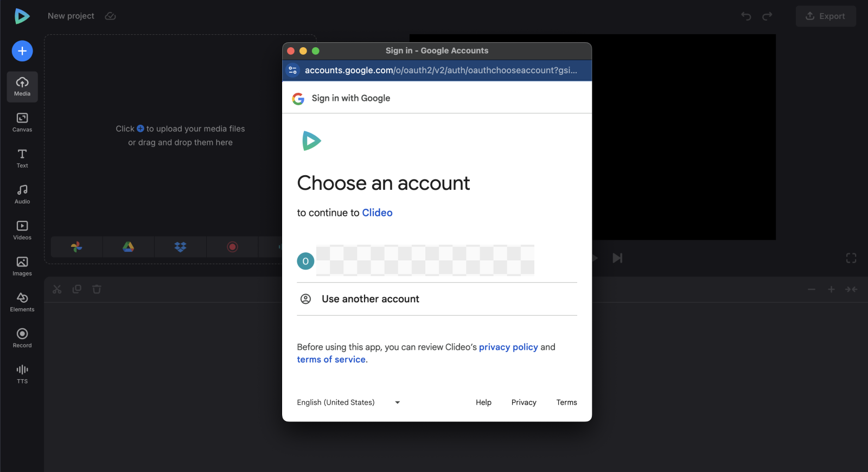Click the fit timeline to screen icon

(x=851, y=289)
